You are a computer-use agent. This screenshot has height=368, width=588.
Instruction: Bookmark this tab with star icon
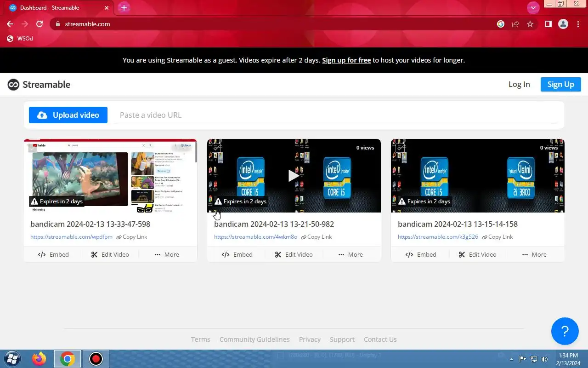pyautogui.click(x=530, y=24)
